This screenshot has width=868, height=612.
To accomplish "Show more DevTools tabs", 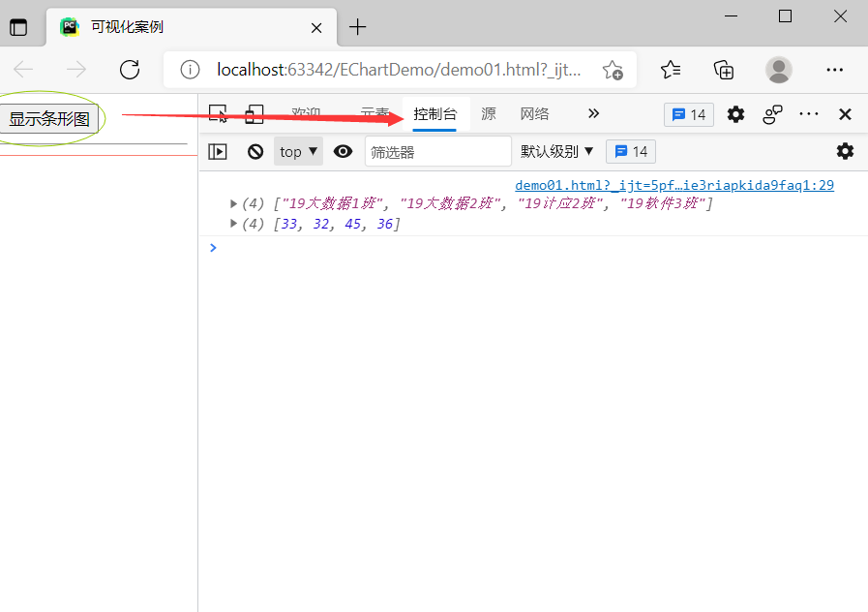I will click(x=593, y=113).
